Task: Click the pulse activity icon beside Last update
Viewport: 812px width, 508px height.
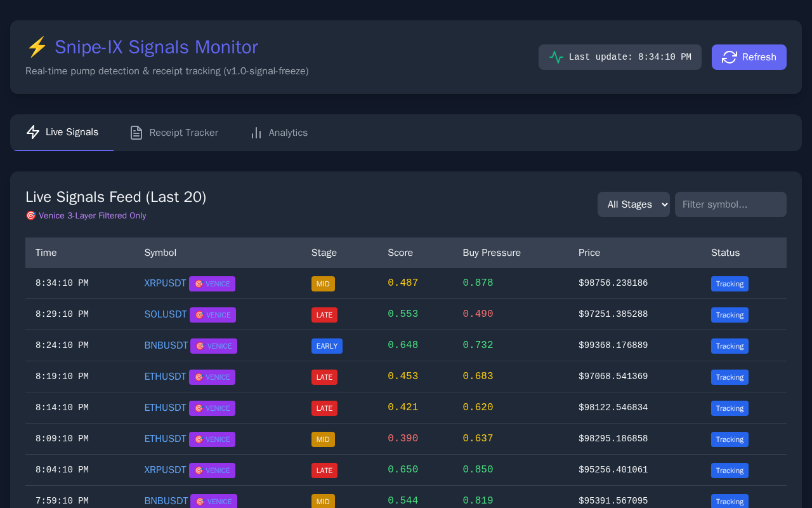Action: (x=556, y=57)
